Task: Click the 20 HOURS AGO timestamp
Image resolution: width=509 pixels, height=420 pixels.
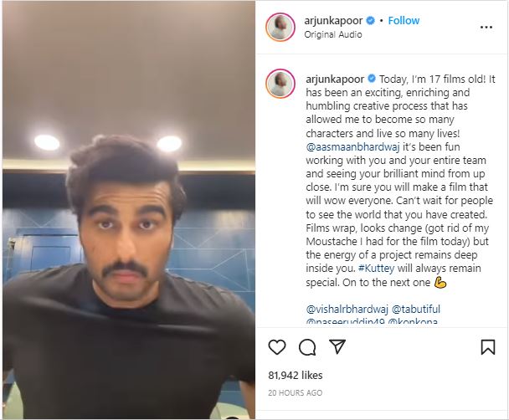Action: coord(295,392)
